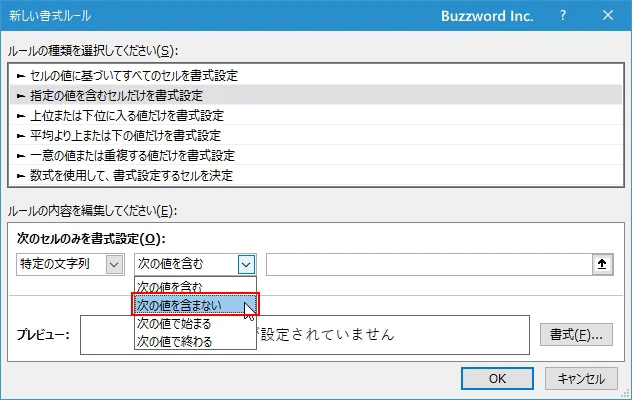
Task: Open the 書式(F)... format button
Action: pyautogui.click(x=576, y=334)
